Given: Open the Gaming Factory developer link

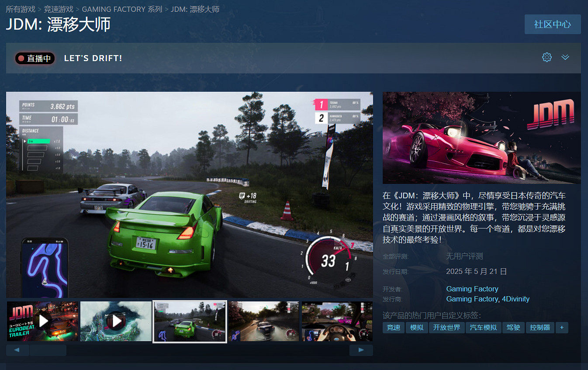Looking at the screenshot, I should [472, 289].
